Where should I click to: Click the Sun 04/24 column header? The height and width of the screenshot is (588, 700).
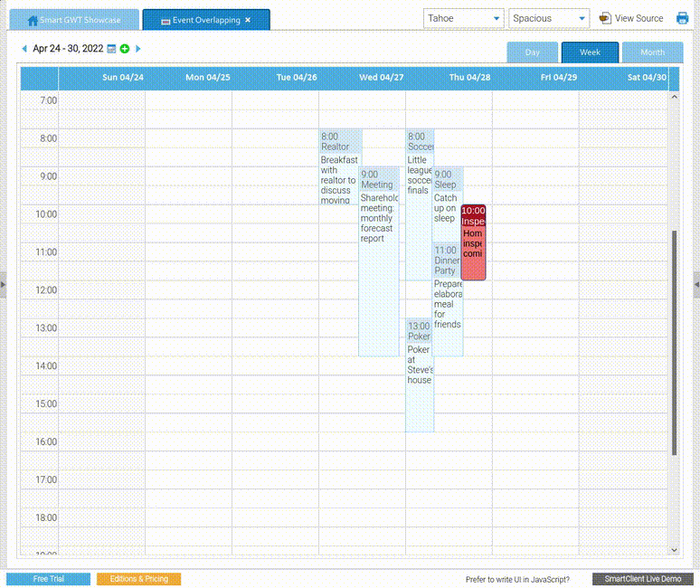click(x=102, y=77)
